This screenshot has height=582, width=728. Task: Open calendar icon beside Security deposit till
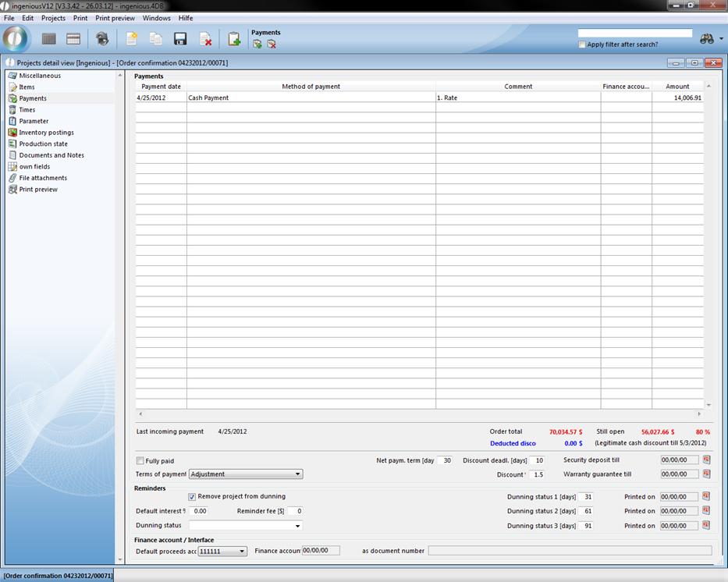[706, 460]
